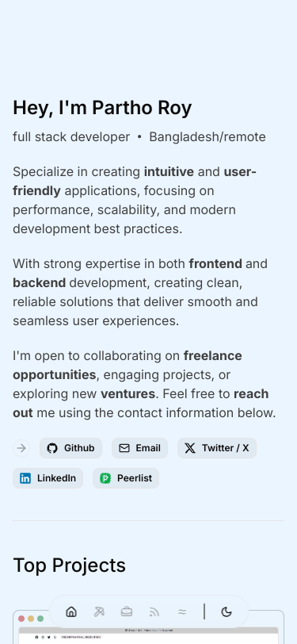This screenshot has width=297, height=644.
Task: Click the green Peerlist logo icon
Action: click(105, 478)
